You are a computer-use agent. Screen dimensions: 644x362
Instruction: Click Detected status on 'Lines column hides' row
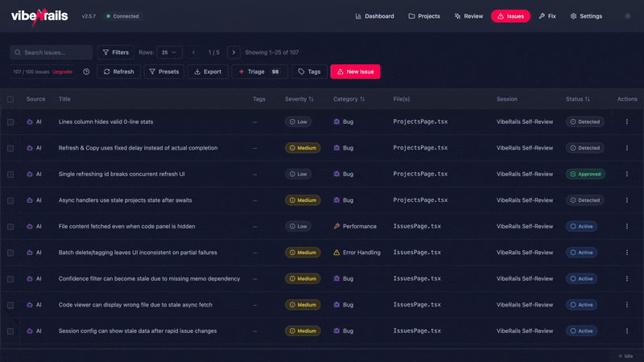(585, 122)
